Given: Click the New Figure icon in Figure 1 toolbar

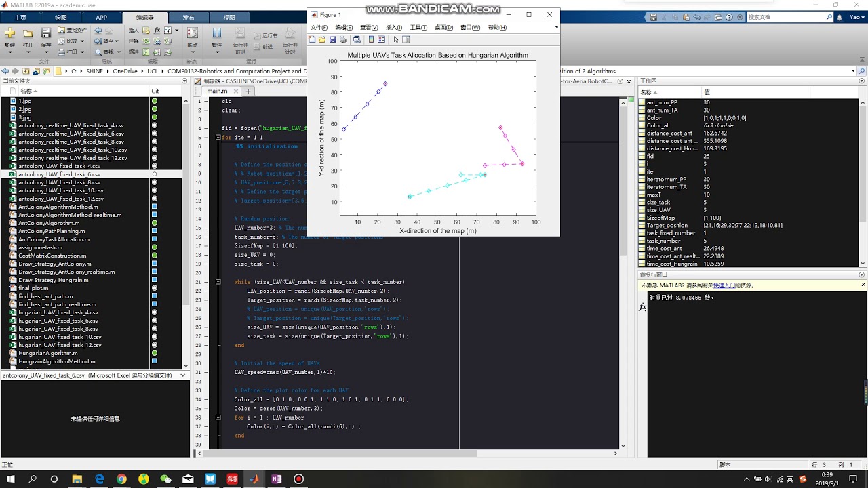Looking at the screenshot, I should click(312, 40).
